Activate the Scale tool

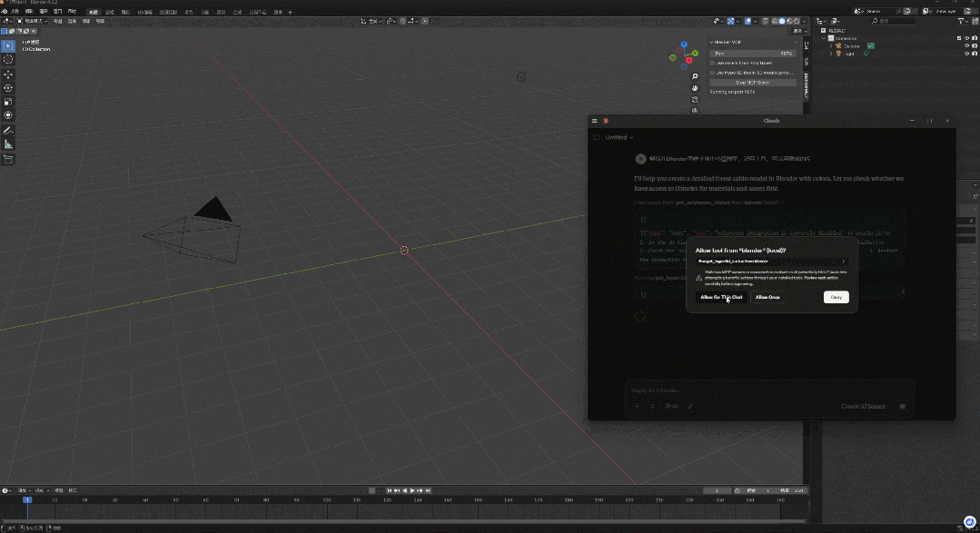(8, 102)
